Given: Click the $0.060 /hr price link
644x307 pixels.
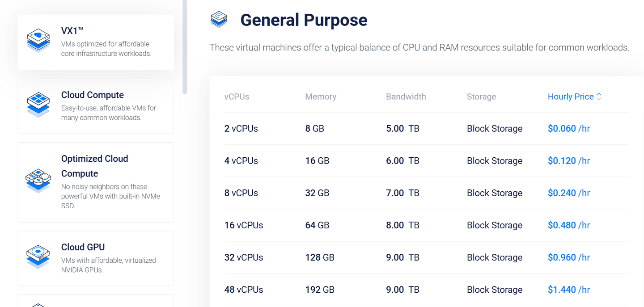Looking at the screenshot, I should coord(568,129).
